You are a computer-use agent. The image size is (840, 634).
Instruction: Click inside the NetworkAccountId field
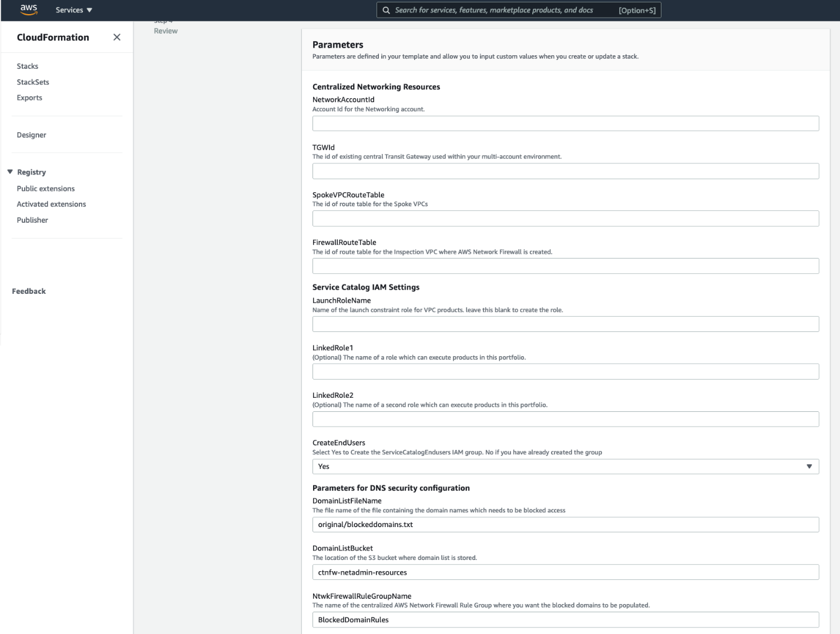coord(565,123)
